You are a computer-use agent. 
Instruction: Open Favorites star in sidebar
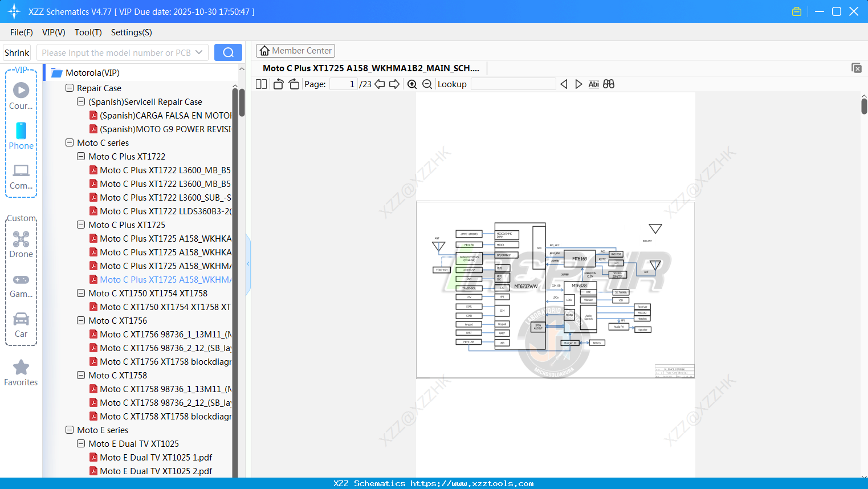click(x=21, y=373)
